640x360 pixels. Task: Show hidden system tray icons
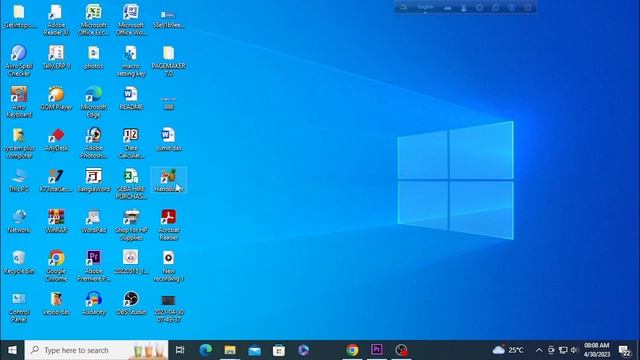539,350
